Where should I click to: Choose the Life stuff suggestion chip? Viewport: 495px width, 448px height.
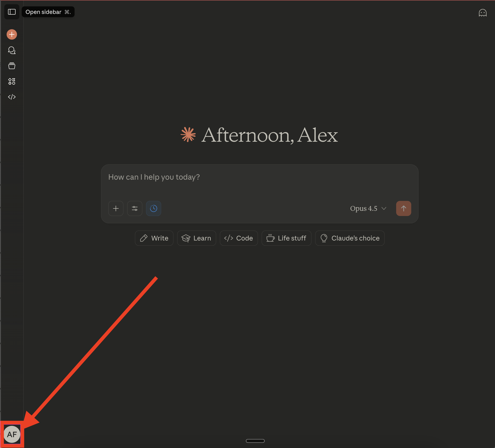(286, 238)
